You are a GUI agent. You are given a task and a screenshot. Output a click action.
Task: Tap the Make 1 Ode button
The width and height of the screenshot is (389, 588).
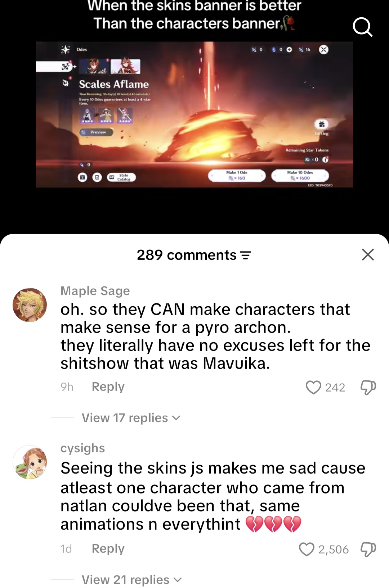tap(237, 175)
